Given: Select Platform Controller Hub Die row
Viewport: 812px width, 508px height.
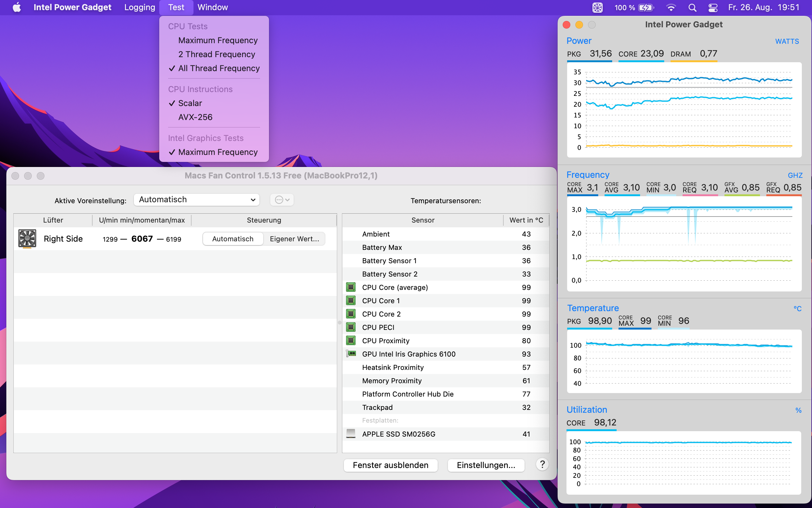Looking at the screenshot, I should pyautogui.click(x=446, y=394).
